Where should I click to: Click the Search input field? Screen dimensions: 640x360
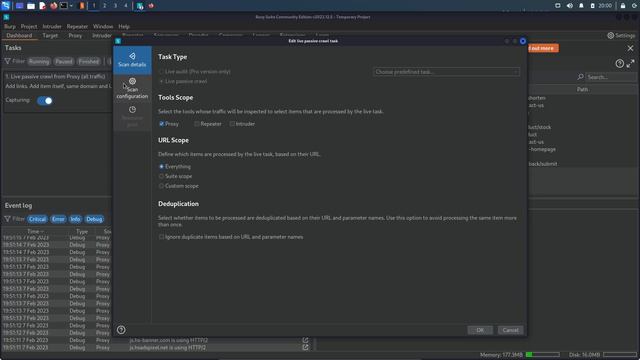click(x=611, y=77)
